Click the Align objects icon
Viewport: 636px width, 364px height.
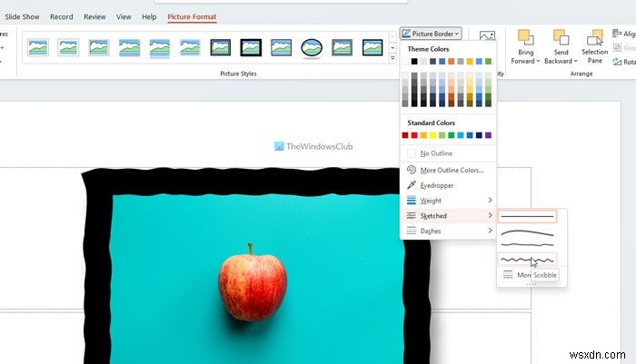[617, 34]
